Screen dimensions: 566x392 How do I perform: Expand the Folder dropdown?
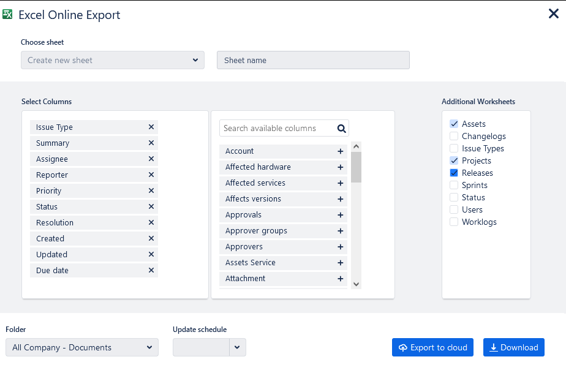[x=81, y=347]
